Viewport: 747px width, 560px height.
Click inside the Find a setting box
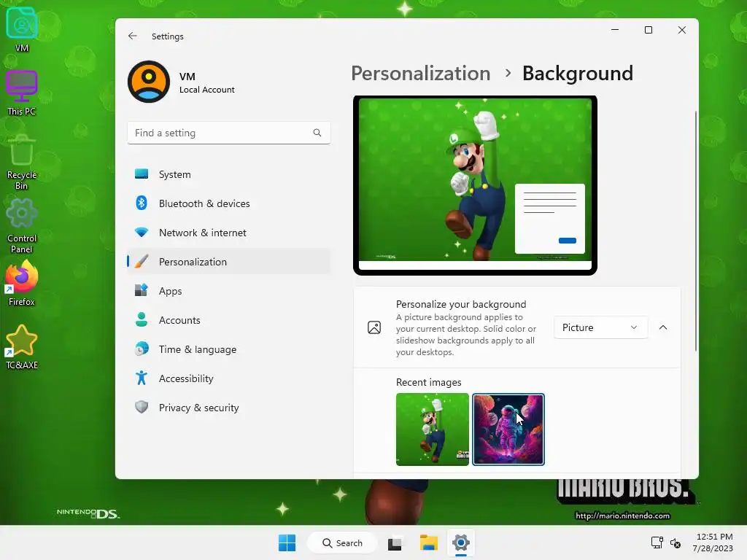tap(228, 133)
